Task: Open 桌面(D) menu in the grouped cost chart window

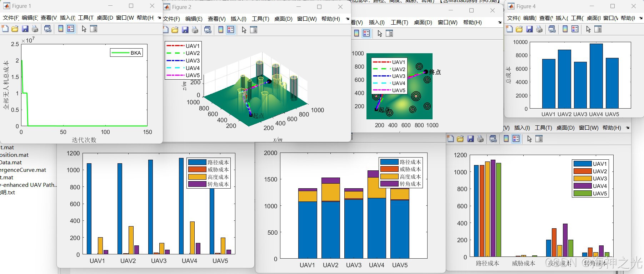Action: click(565, 128)
